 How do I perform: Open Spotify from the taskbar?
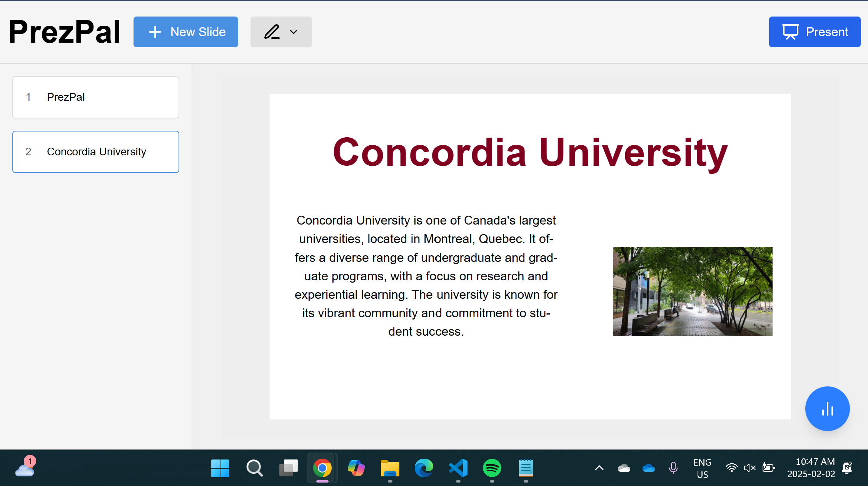click(x=492, y=468)
